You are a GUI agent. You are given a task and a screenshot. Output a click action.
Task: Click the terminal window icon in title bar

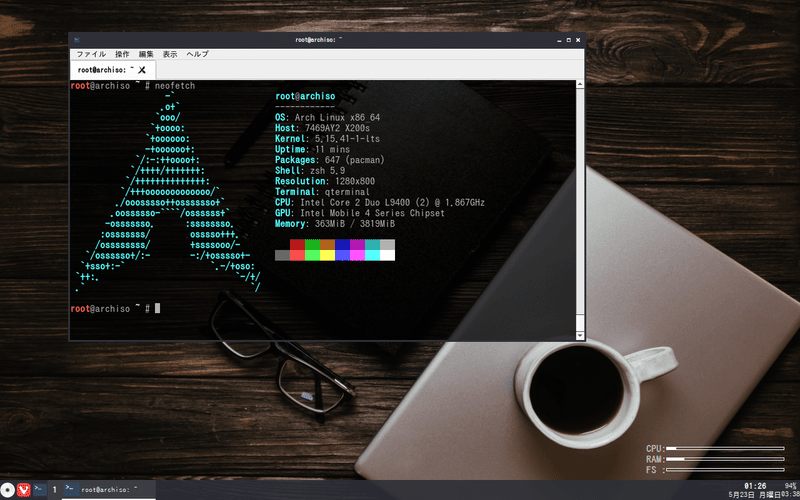coord(76,40)
